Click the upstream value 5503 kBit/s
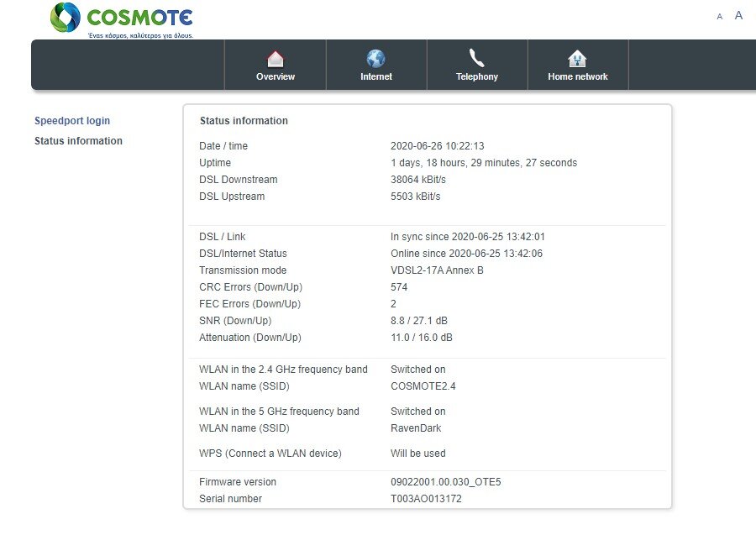The width and height of the screenshot is (756, 535). (416, 197)
